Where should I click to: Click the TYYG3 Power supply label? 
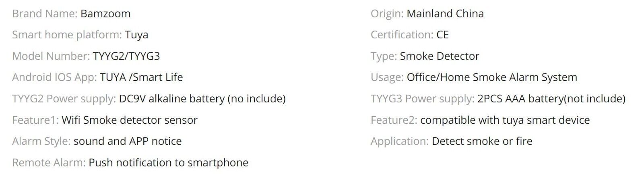pos(423,99)
